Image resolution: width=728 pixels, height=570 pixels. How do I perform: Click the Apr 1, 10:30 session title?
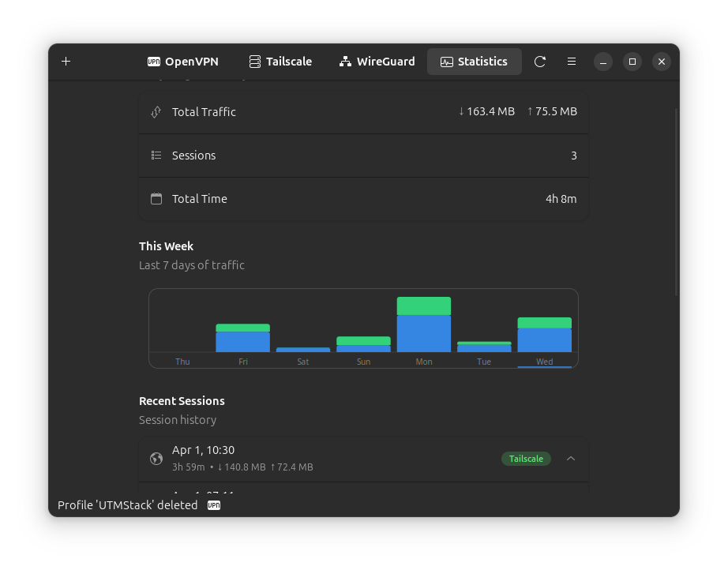pos(204,450)
